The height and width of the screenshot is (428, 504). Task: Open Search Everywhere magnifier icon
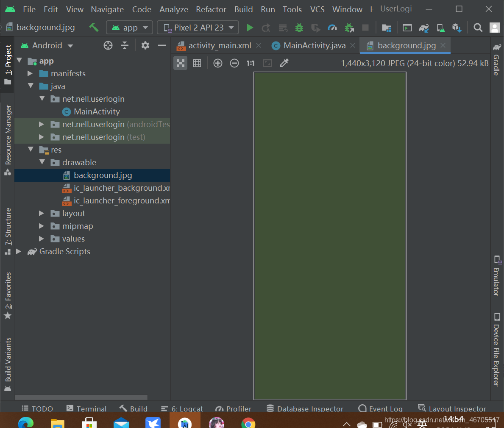click(x=478, y=28)
